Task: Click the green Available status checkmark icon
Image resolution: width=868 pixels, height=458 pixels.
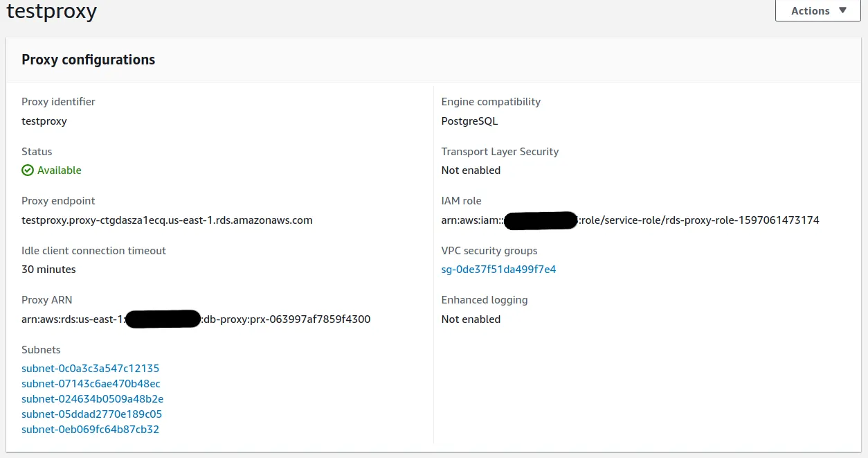Action: (28, 170)
